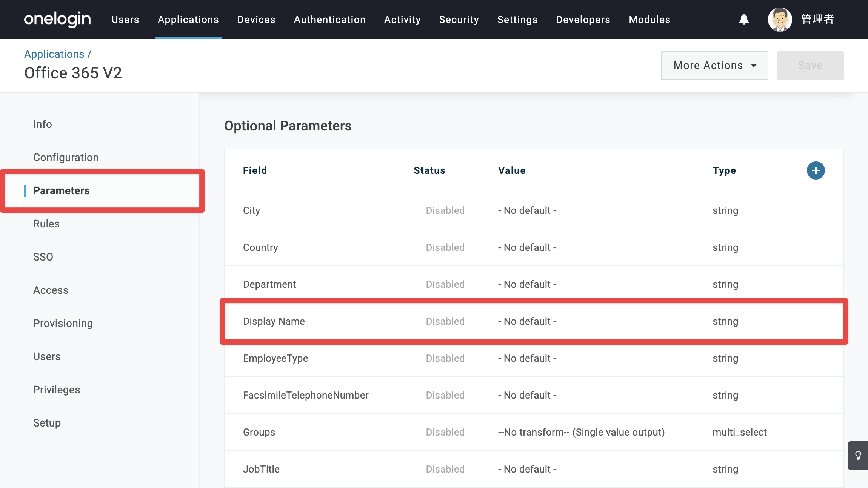Open the Display Name parameter row
This screenshot has width=868, height=488.
click(x=534, y=321)
